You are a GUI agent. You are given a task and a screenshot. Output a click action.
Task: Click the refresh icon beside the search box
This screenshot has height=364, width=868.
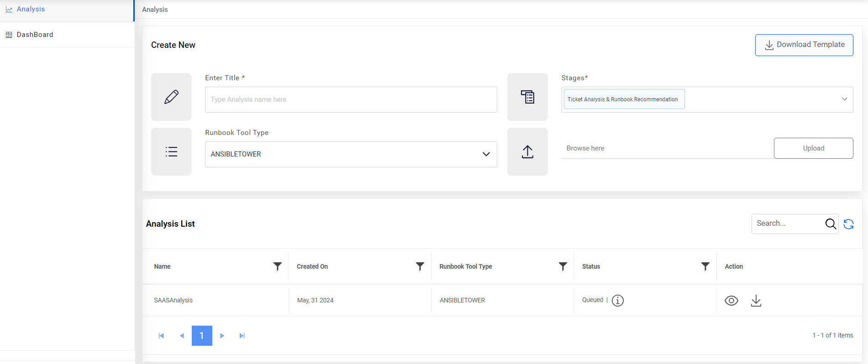pos(848,224)
